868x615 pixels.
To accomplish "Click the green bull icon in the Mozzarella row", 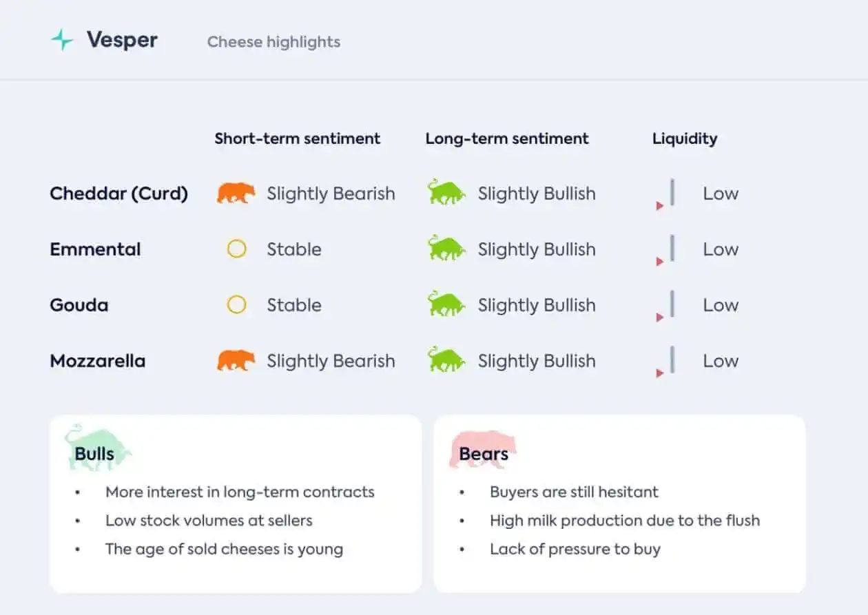I will pyautogui.click(x=446, y=359).
